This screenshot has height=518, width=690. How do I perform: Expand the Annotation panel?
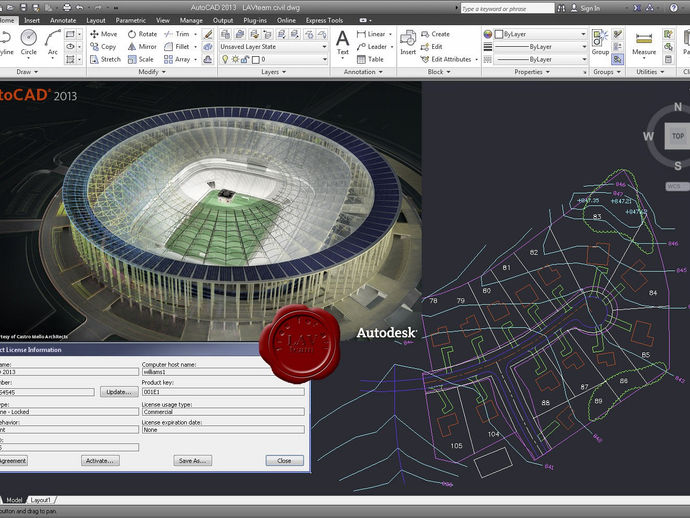click(x=363, y=72)
